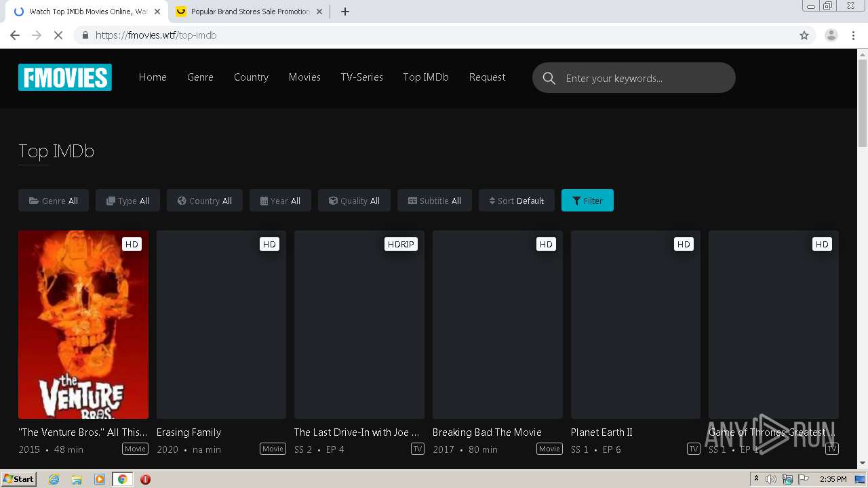
Task: Open File Explorer from taskbar
Action: [77, 479]
